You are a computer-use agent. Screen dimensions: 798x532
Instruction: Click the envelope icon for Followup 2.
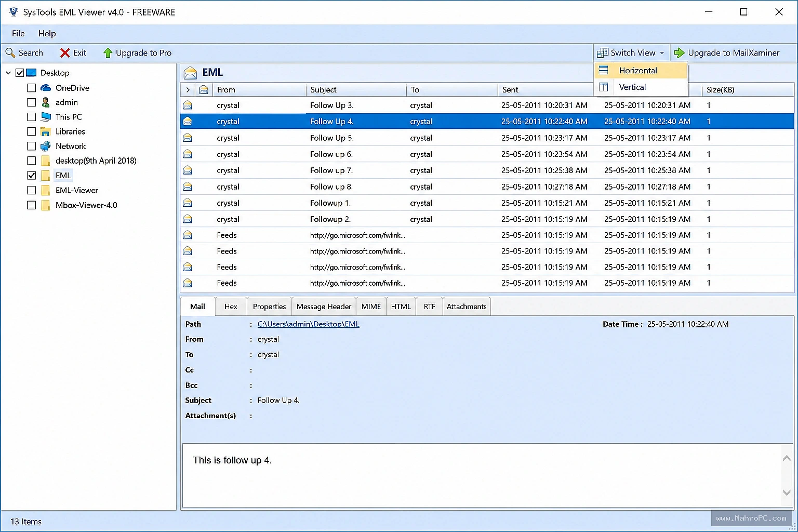(188, 219)
